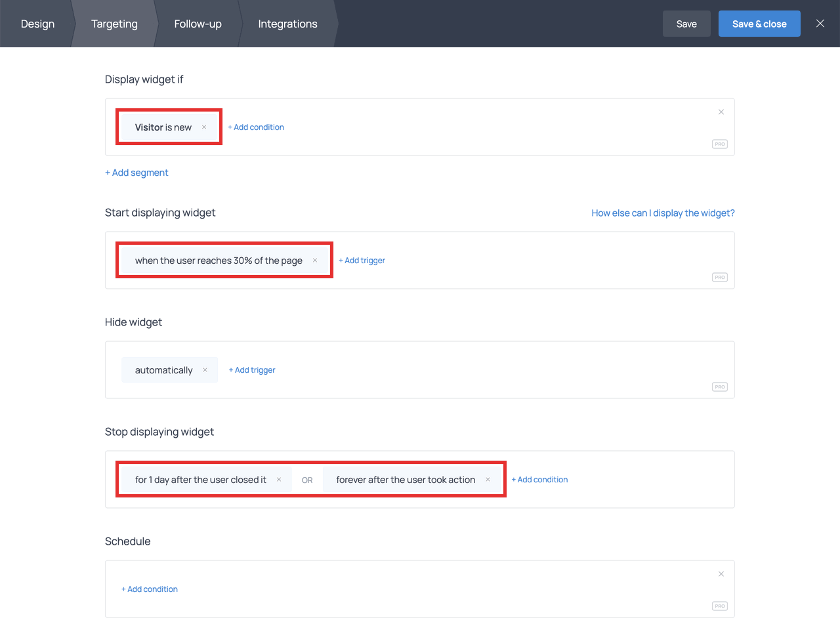Screen dimensions: 840x630
Task: Switch to the Integrations tab
Action: pyautogui.click(x=287, y=24)
